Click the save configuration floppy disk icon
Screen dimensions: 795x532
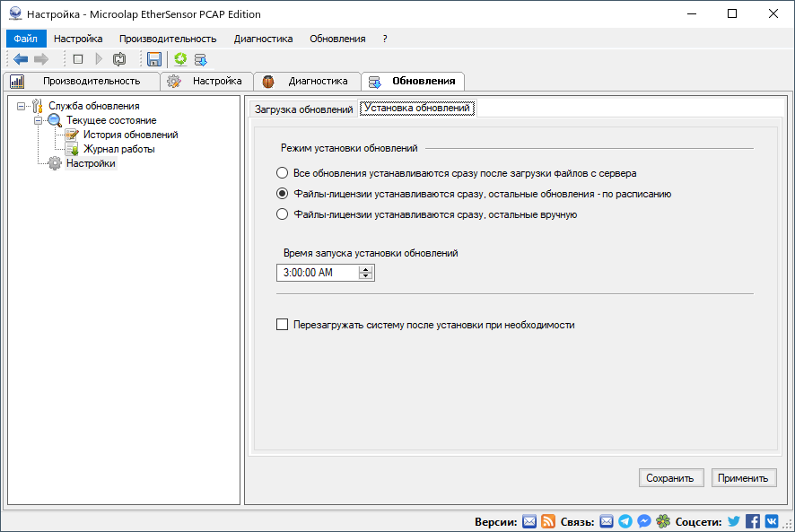pos(153,59)
